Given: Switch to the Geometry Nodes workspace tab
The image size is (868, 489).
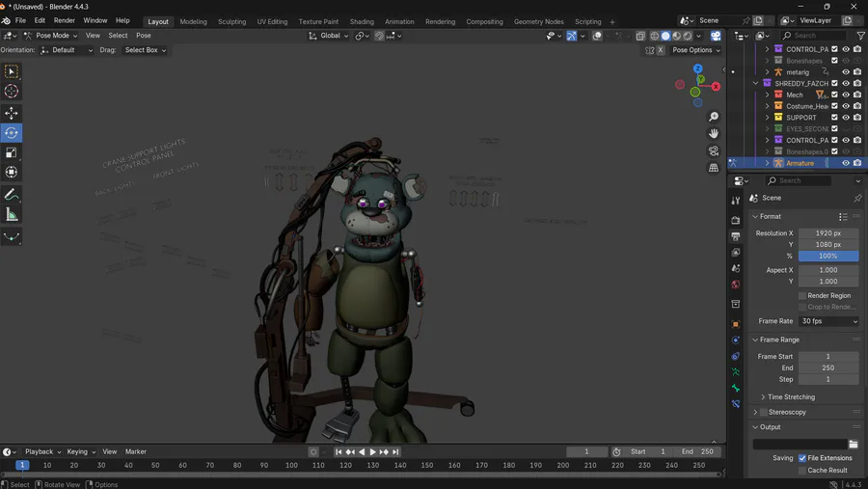Looking at the screenshot, I should point(538,21).
